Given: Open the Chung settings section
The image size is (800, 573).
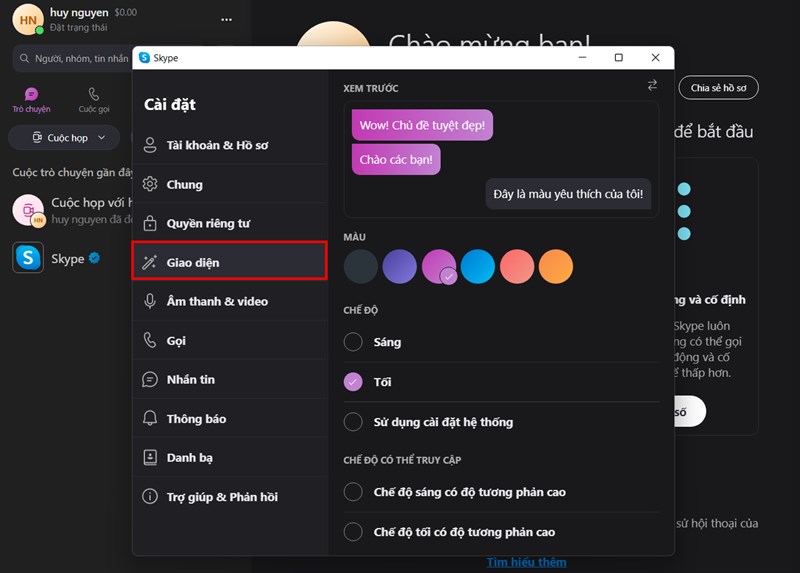Looking at the screenshot, I should 230,184.
